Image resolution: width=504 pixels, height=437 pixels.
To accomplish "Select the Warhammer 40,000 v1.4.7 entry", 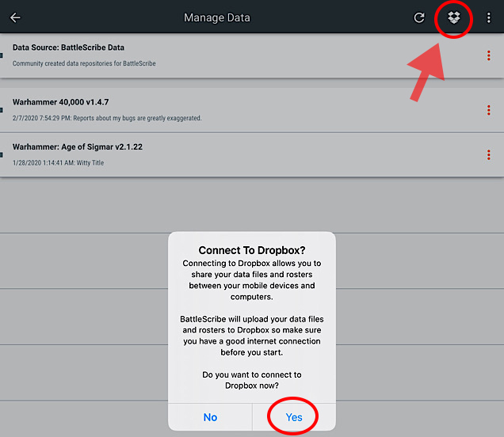I will tap(252, 110).
